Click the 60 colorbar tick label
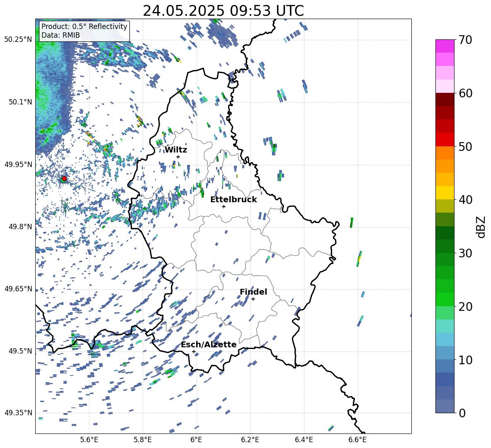The width and height of the screenshot is (491, 448). pos(466,93)
